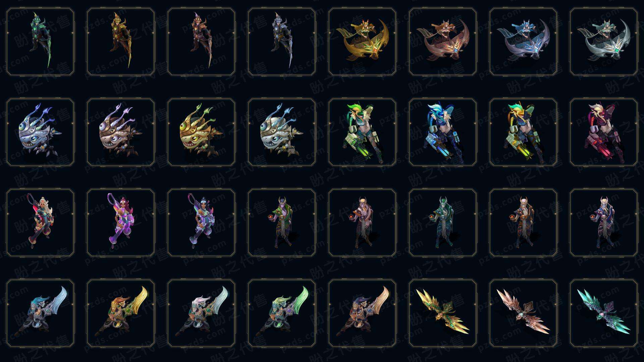Select the swordsman with peach-colored blade

point(362,313)
